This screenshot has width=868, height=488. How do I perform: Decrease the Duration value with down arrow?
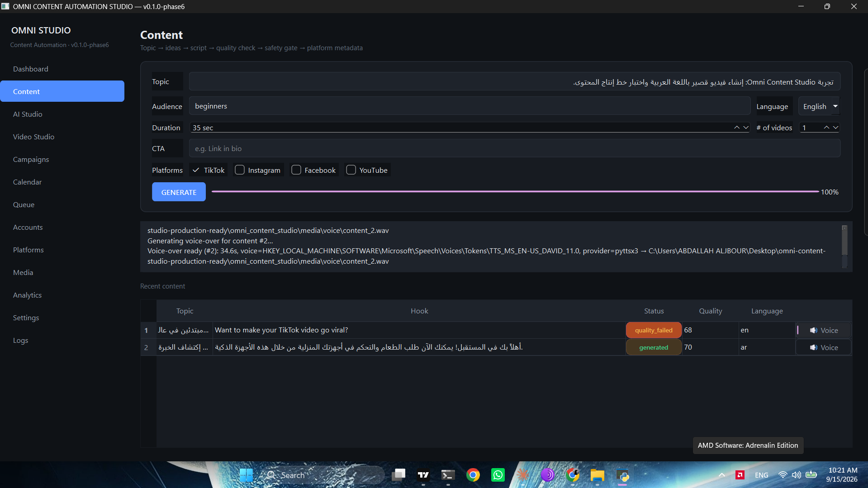click(746, 128)
